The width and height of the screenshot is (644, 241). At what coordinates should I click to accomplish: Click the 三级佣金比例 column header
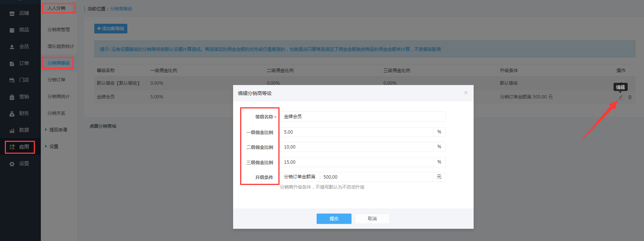(x=397, y=70)
